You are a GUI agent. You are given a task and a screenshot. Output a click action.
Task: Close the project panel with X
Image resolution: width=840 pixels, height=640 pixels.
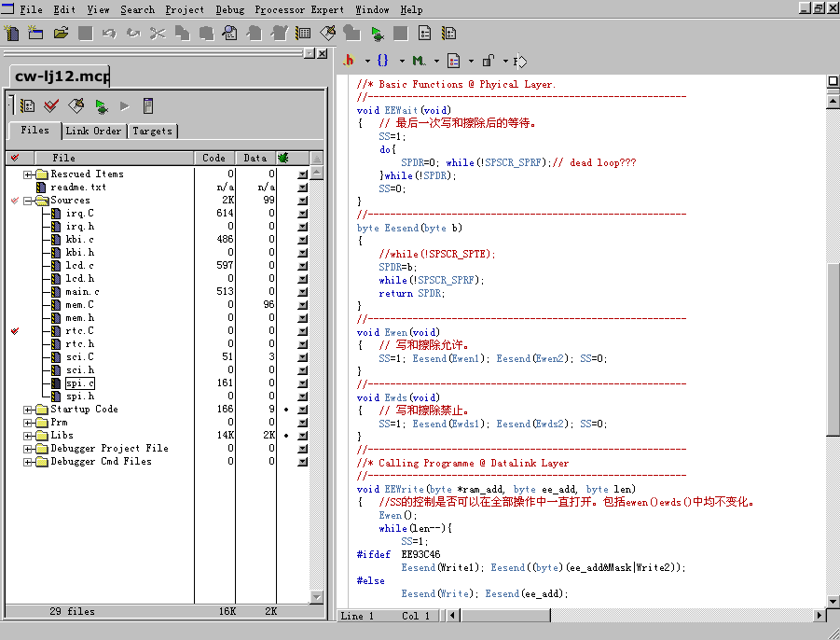[322, 53]
